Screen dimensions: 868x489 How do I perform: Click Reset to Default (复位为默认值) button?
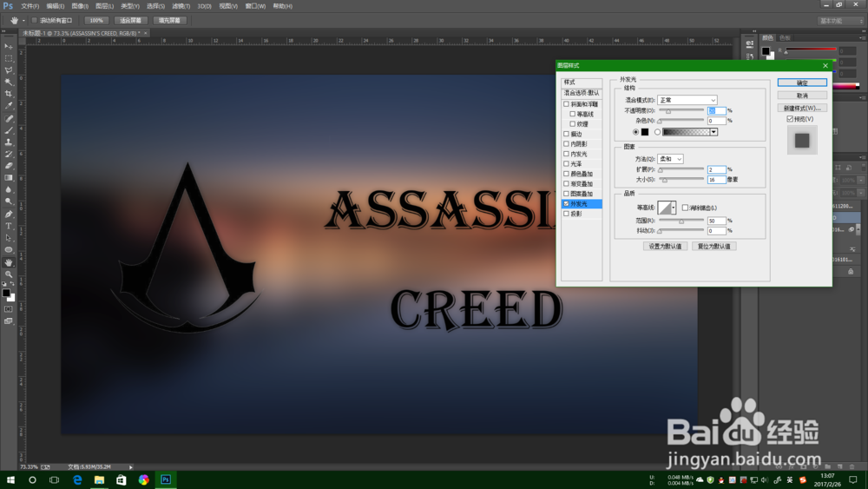coord(714,247)
